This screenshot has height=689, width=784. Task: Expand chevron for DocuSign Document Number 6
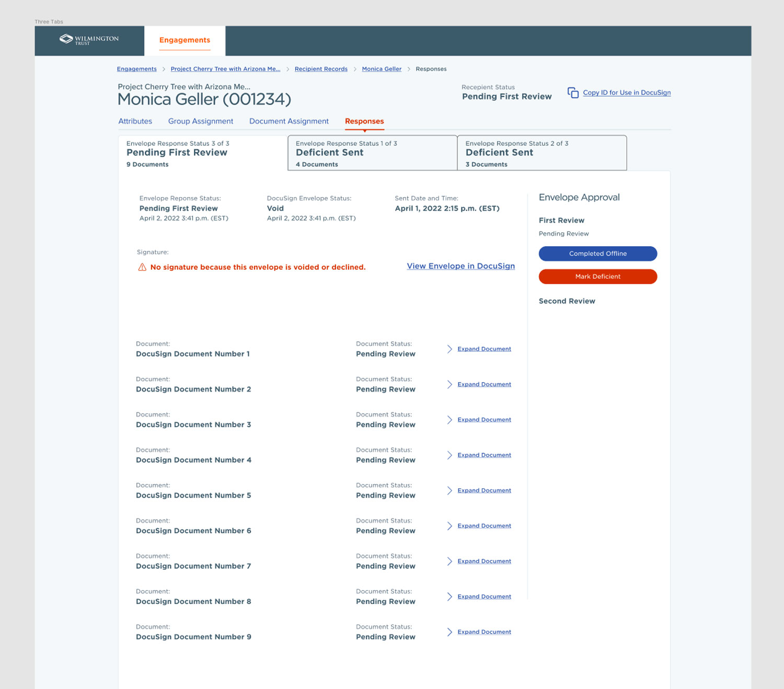[449, 526]
